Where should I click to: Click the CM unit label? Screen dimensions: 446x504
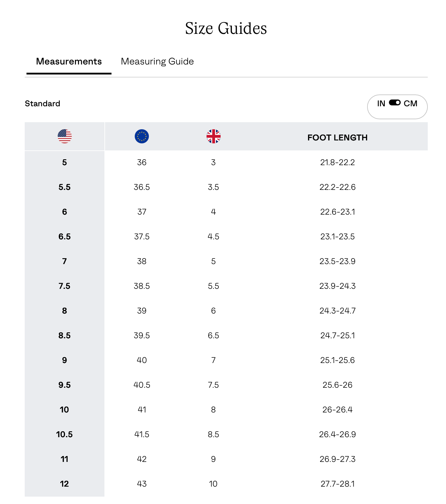(410, 104)
